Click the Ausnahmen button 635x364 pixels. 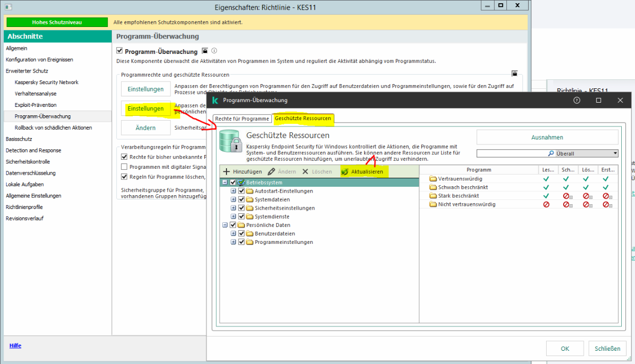coord(547,137)
